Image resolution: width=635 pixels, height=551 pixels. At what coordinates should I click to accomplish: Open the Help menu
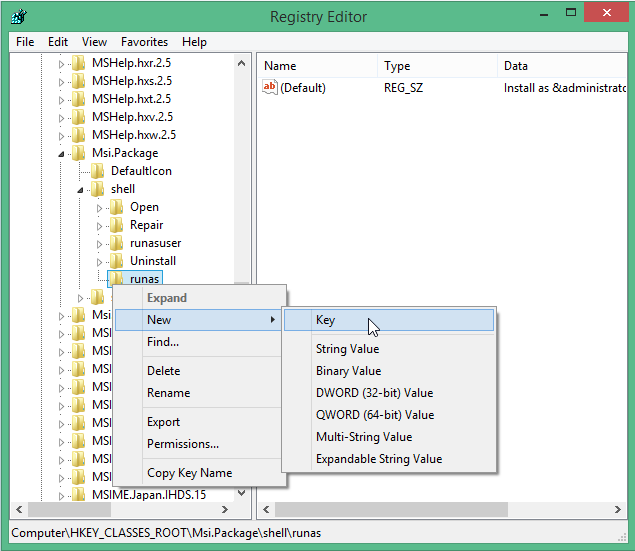194,42
